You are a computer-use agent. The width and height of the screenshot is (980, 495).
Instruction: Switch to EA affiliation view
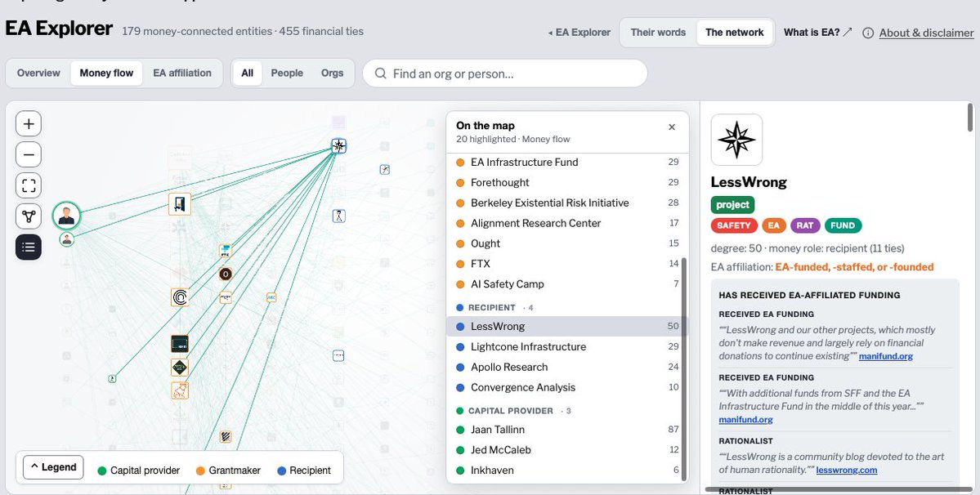click(x=182, y=73)
